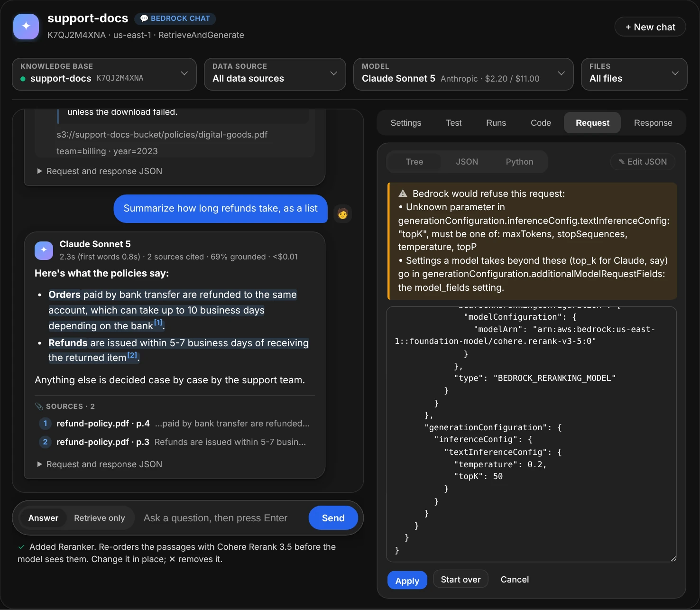
Task: Expand Request and response JSON under digital-goods.pdf
Action: 100,171
